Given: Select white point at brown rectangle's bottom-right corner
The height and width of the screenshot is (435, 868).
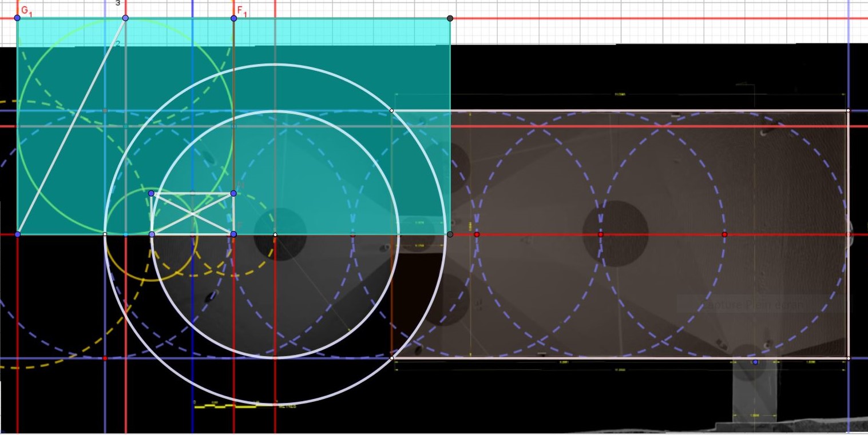Looking at the screenshot, I should pyautogui.click(x=848, y=358).
